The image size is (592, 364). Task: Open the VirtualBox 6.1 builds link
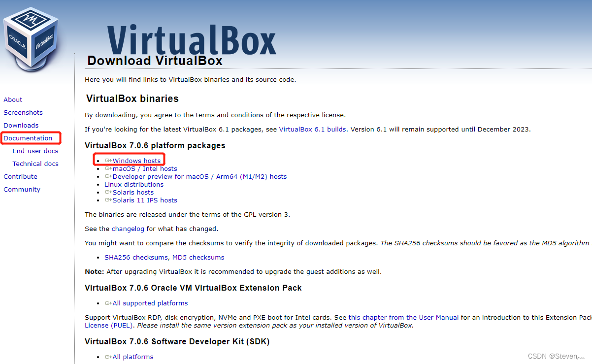[312, 129]
